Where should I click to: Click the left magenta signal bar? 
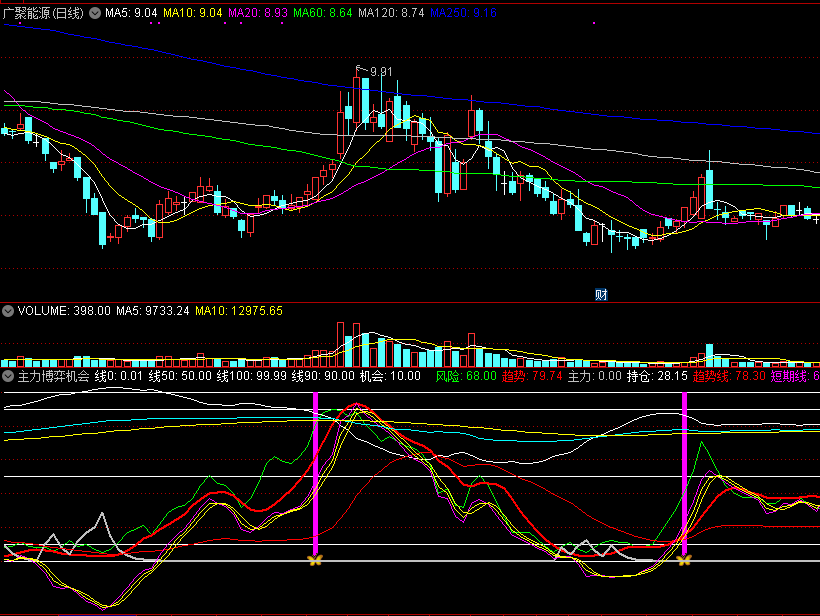tap(315, 473)
